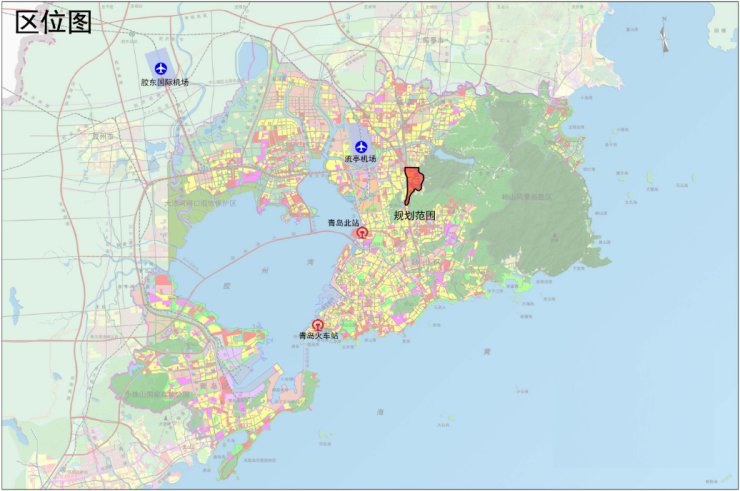740x491 pixels.
Task: Click the 胶东国际机场 label
Action: tap(165, 82)
